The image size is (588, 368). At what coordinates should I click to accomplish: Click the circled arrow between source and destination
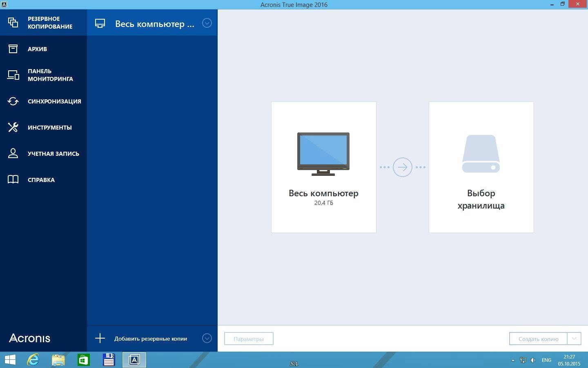(x=403, y=167)
